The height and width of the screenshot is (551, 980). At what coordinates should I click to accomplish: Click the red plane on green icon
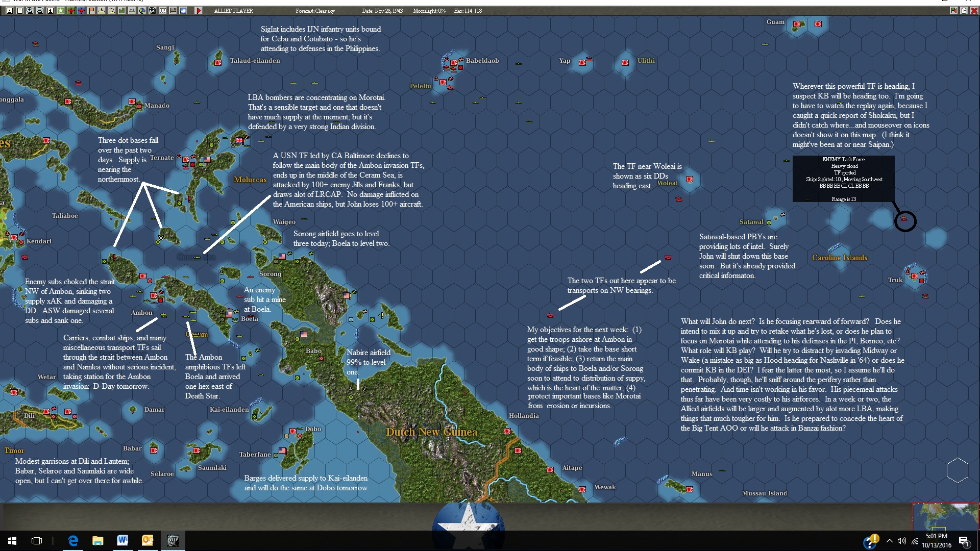[x=70, y=11]
